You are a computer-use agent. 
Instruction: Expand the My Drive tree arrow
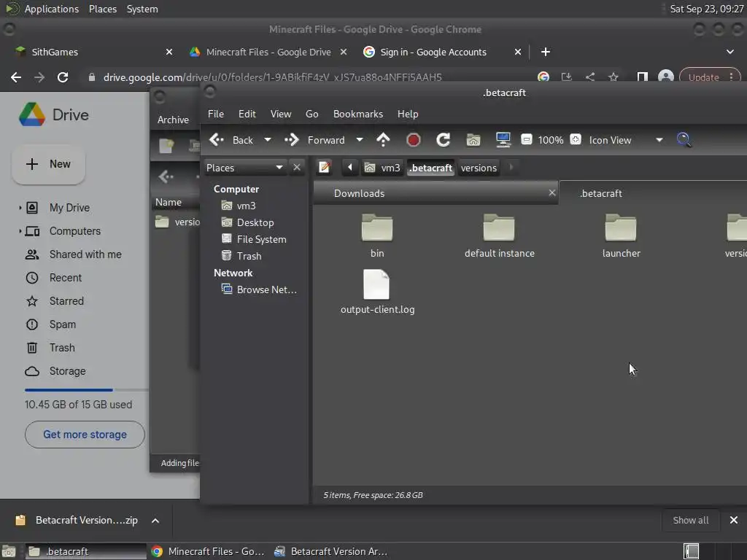pyautogui.click(x=20, y=208)
